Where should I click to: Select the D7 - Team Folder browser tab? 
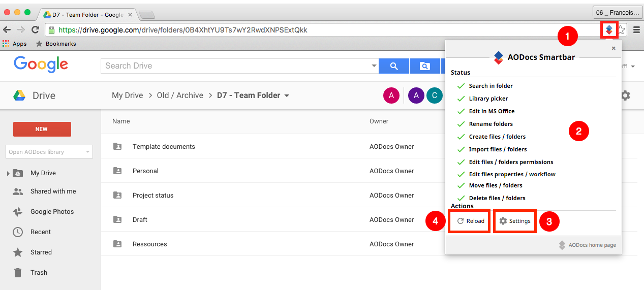click(x=87, y=15)
